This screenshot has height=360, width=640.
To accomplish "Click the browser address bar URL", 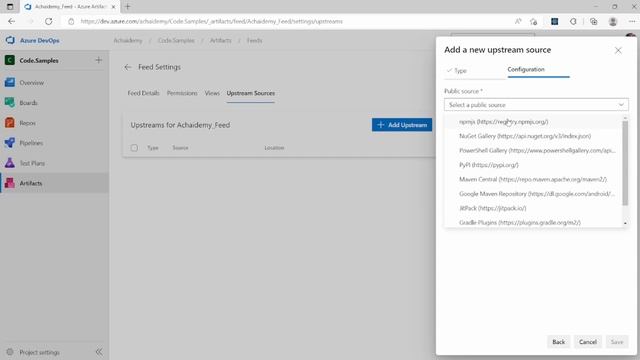I will [x=211, y=21].
